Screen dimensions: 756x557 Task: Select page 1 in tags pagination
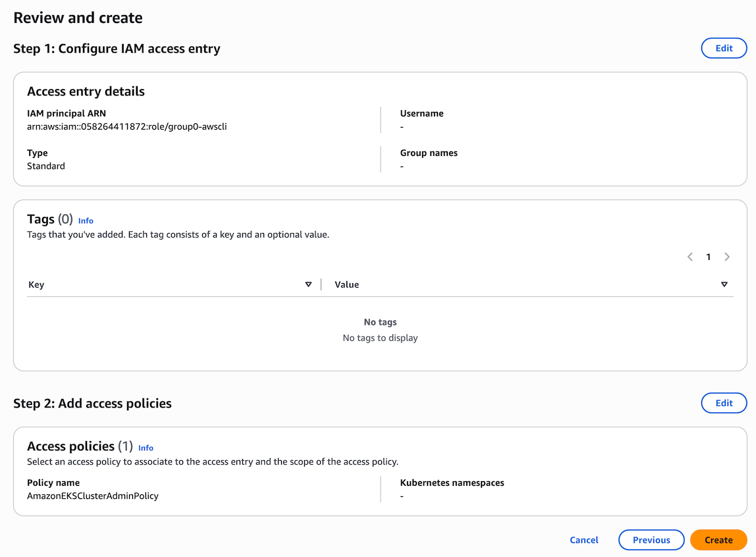(x=708, y=257)
